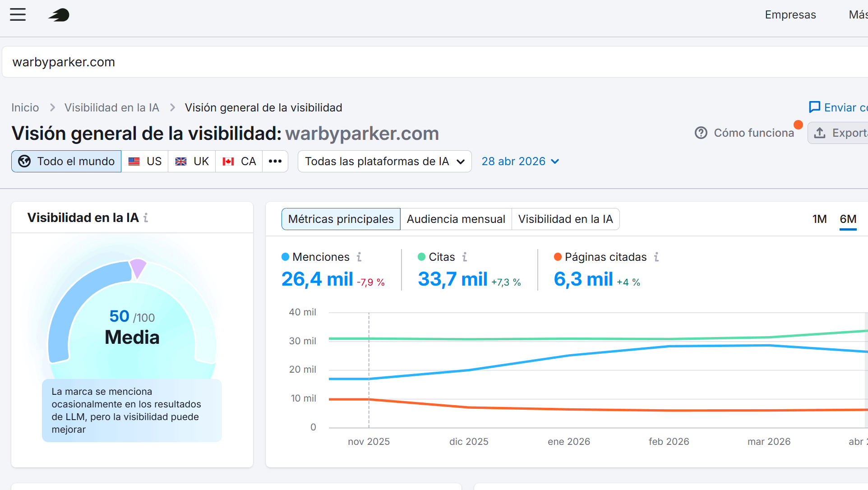Click info icon beside Visibilidad en la IA title
The width and height of the screenshot is (868, 490).
146,218
